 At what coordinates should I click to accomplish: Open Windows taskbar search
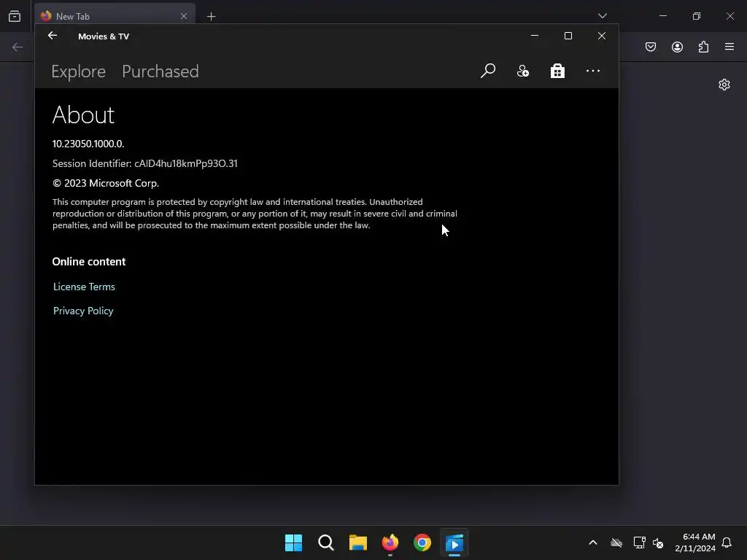(x=326, y=542)
